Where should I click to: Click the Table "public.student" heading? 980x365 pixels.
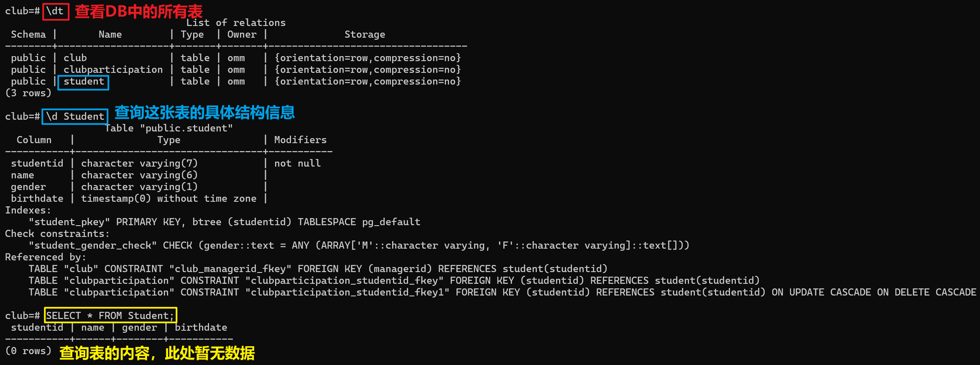(x=169, y=128)
